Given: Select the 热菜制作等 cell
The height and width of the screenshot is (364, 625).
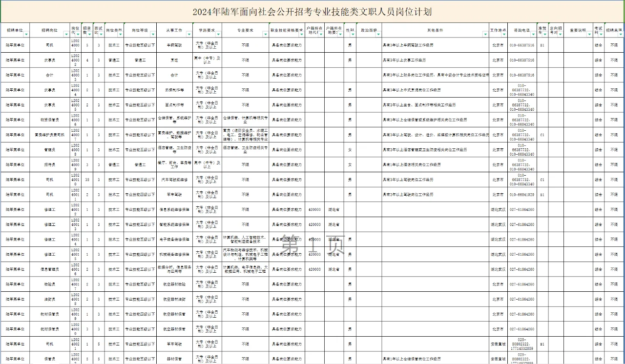Looking at the screenshot, I should [x=174, y=90].
